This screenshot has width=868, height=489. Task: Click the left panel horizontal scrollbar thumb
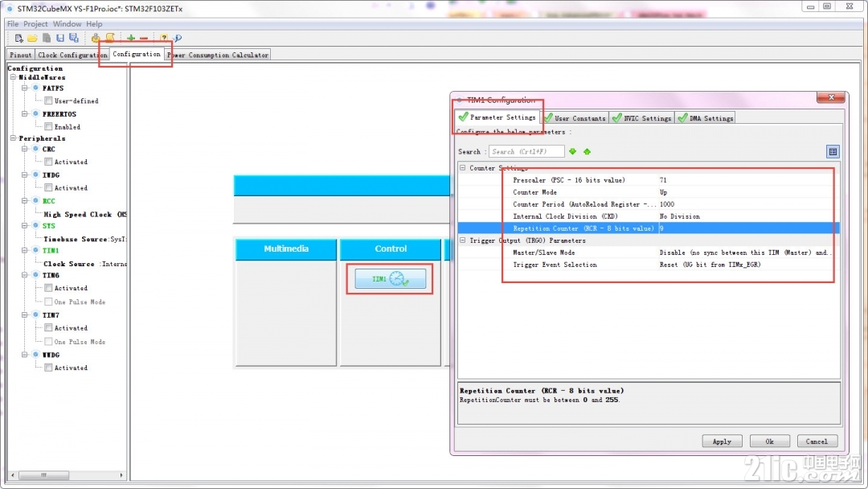click(43, 475)
